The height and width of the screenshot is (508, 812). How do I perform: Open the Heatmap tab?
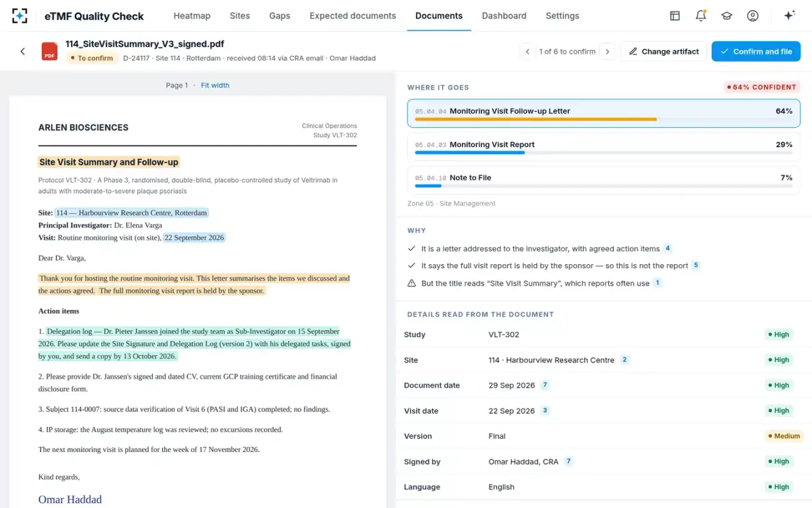[x=192, y=16]
